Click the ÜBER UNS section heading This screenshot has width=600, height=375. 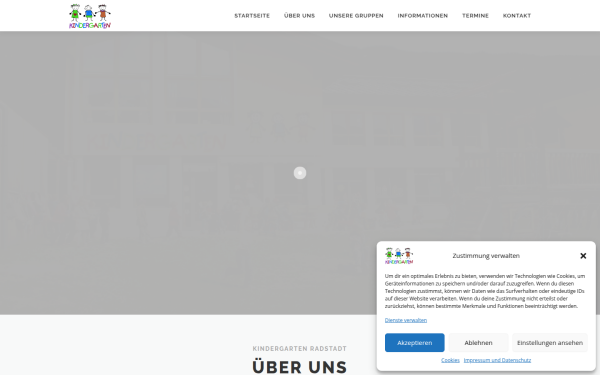(x=300, y=367)
